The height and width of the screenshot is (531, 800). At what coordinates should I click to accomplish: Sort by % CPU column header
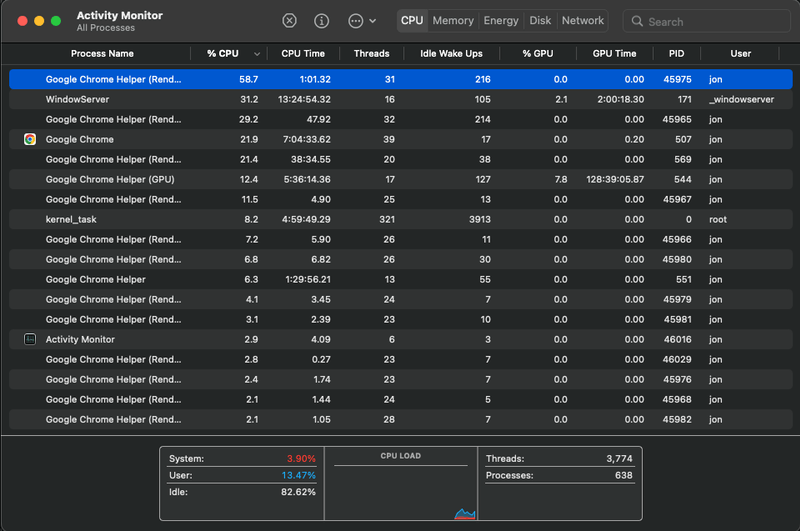coord(223,54)
